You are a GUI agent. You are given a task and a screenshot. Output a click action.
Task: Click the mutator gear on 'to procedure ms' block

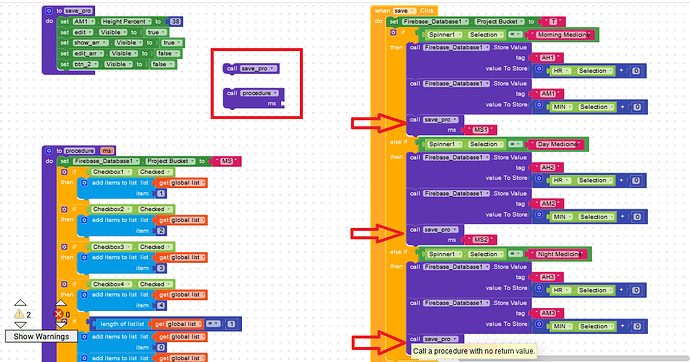click(x=49, y=151)
